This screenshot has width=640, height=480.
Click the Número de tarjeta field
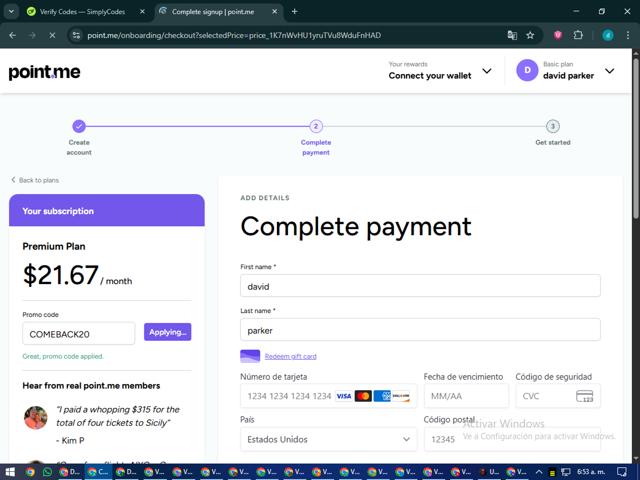click(329, 396)
